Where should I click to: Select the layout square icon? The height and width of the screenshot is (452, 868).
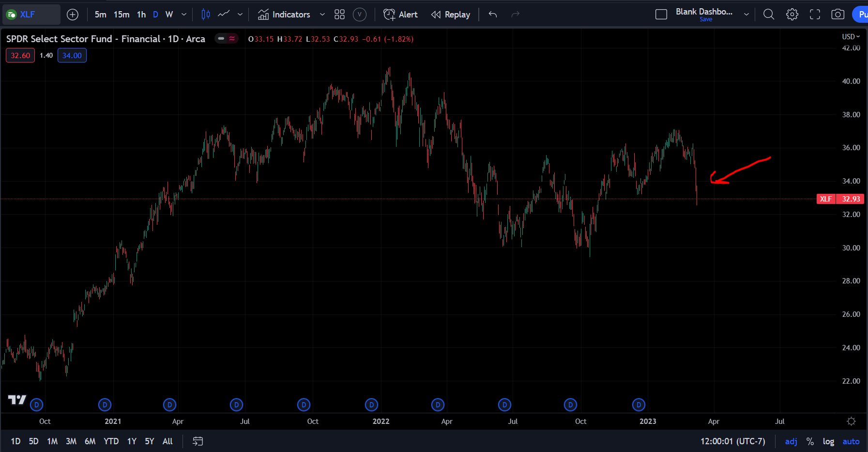661,15
